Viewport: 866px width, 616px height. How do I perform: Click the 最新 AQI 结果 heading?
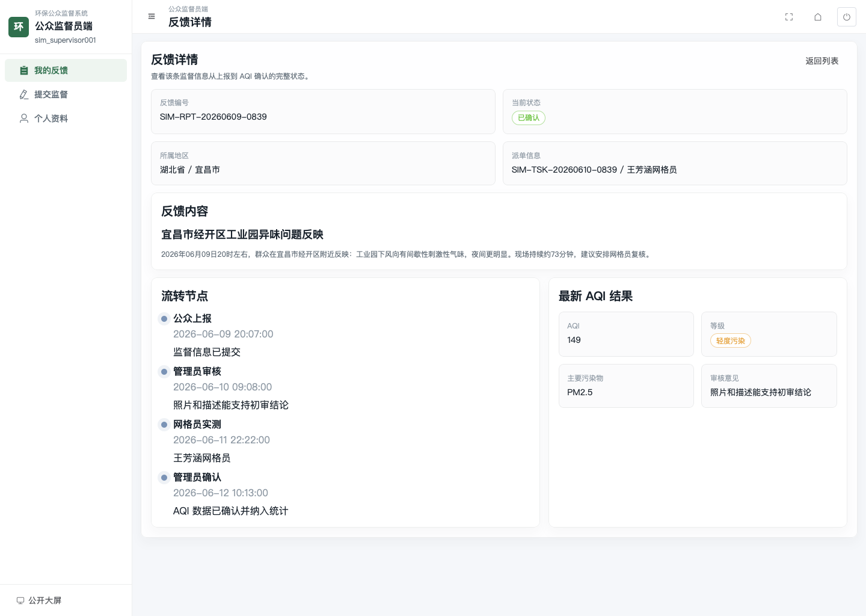click(595, 296)
